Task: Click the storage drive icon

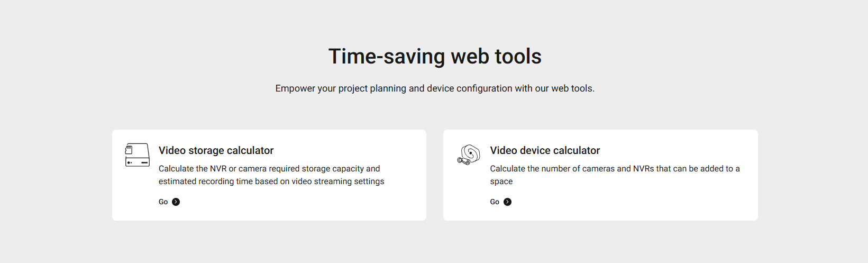Action: click(x=138, y=155)
